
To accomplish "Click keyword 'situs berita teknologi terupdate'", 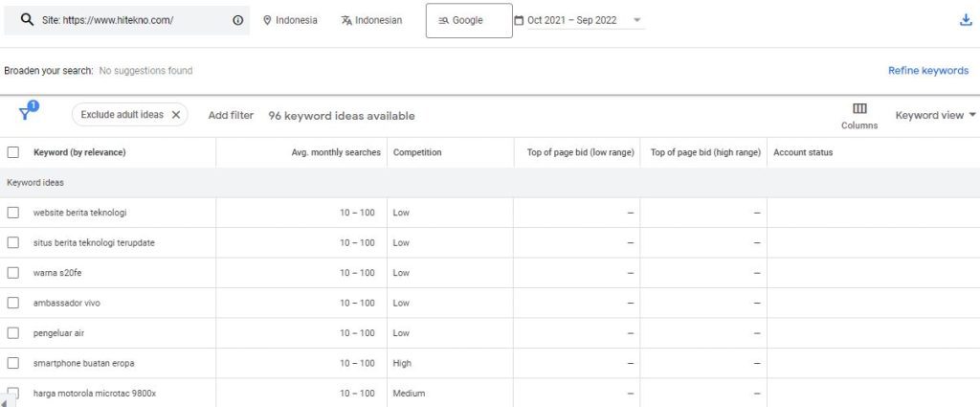I will pyautogui.click(x=94, y=242).
